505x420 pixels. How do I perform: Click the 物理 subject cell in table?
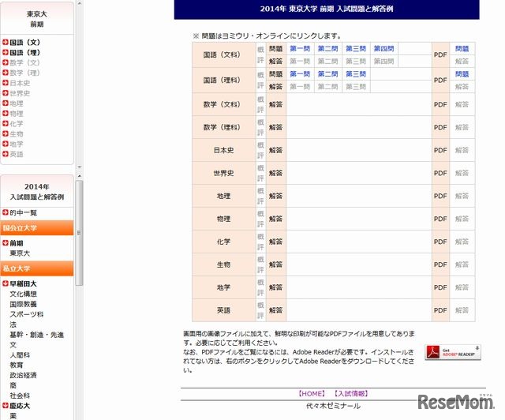[224, 219]
